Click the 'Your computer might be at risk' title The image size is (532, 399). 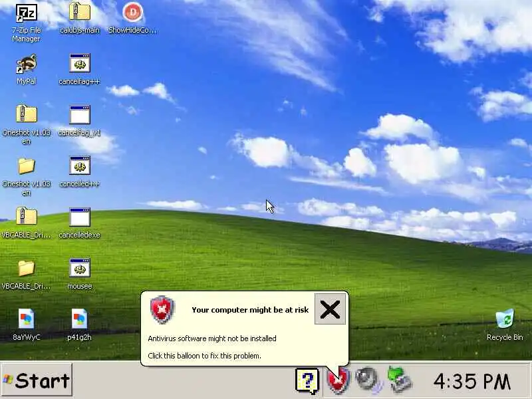(250, 310)
